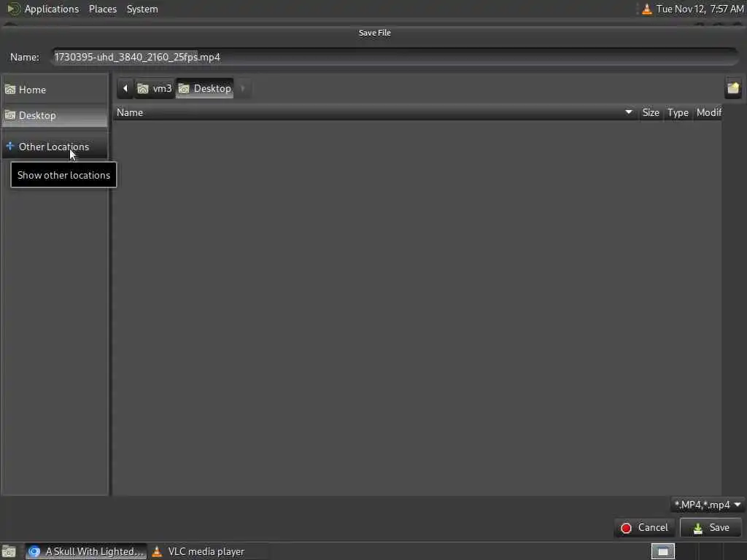The width and height of the screenshot is (747, 560).
Task: Sort files by the Size column
Action: pyautogui.click(x=650, y=112)
